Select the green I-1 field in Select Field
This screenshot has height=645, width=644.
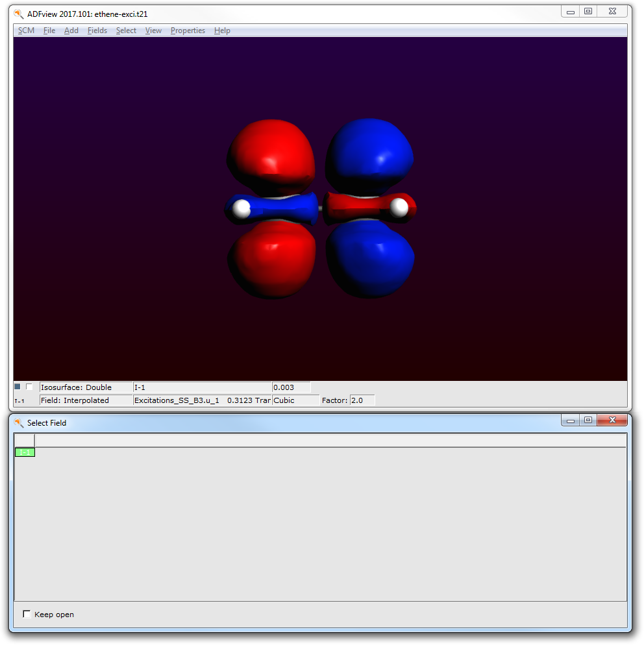pyautogui.click(x=25, y=452)
